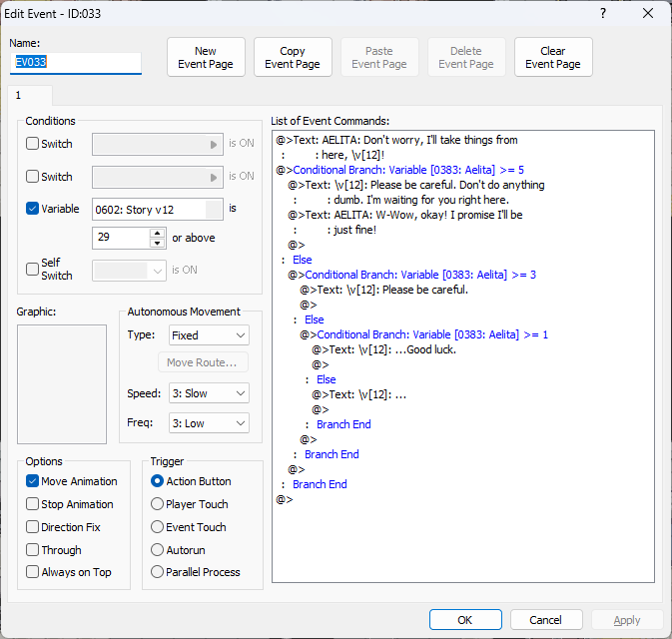Enable the first Switch condition checkbox
The image size is (672, 639).
[x=33, y=143]
